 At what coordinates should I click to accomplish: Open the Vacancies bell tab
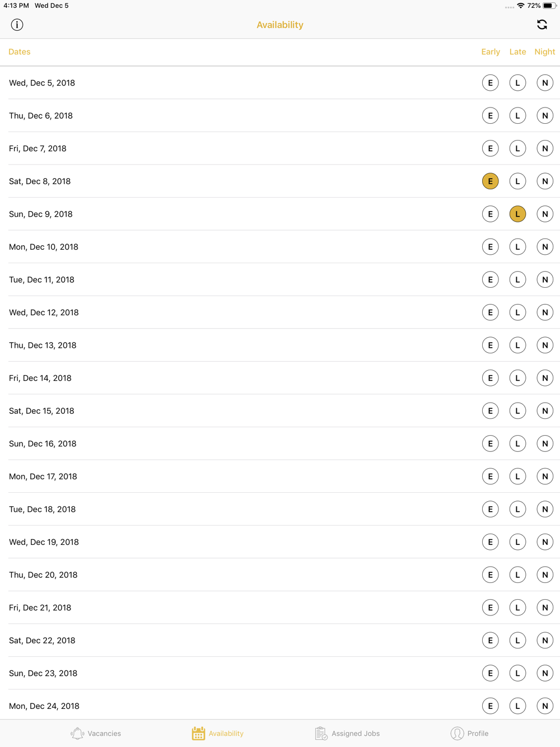coord(96,733)
